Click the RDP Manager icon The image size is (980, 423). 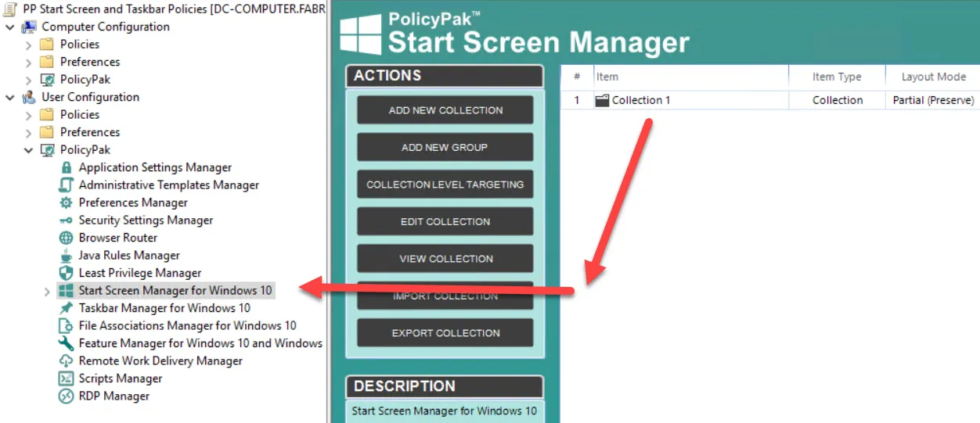[x=67, y=396]
